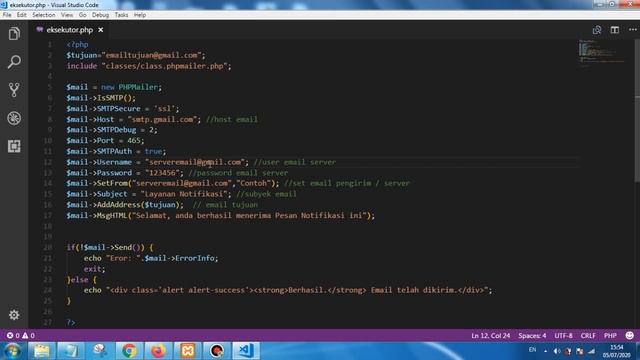Click the line number 20 in gutter

[x=47, y=247]
